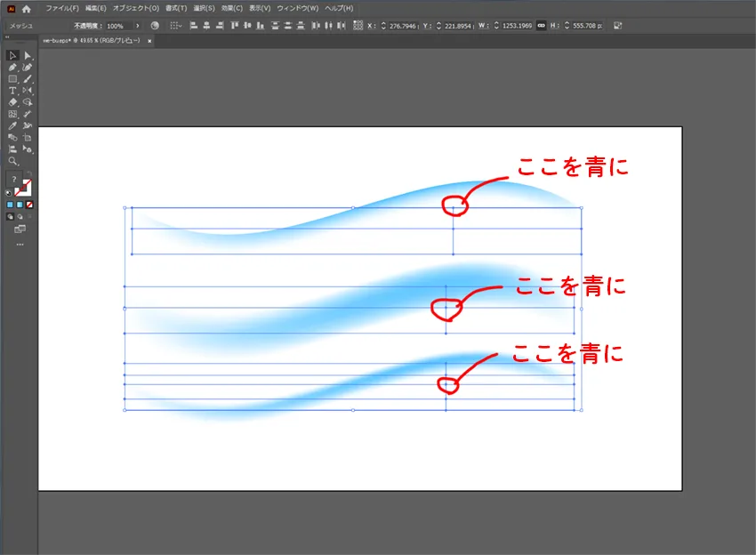The height and width of the screenshot is (555, 756).
Task: Click the 不透明度 opacity label link
Action: click(x=88, y=26)
